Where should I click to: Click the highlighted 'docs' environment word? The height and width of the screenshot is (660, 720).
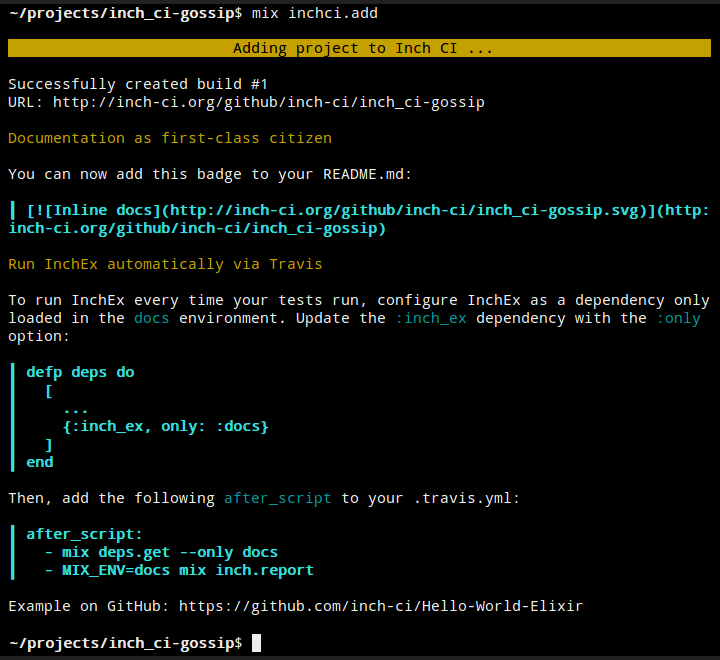coord(152,318)
